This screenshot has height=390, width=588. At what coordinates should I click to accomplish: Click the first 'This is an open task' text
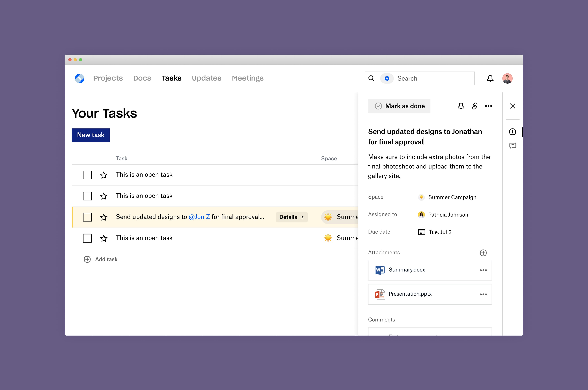144,175
